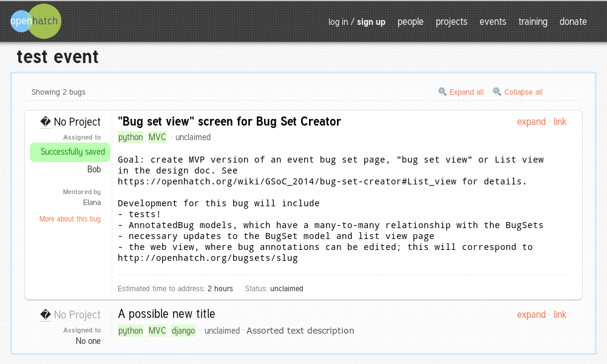Screen dimensions: 607x364
Task: Click the test event page heading
Action: [58, 57]
